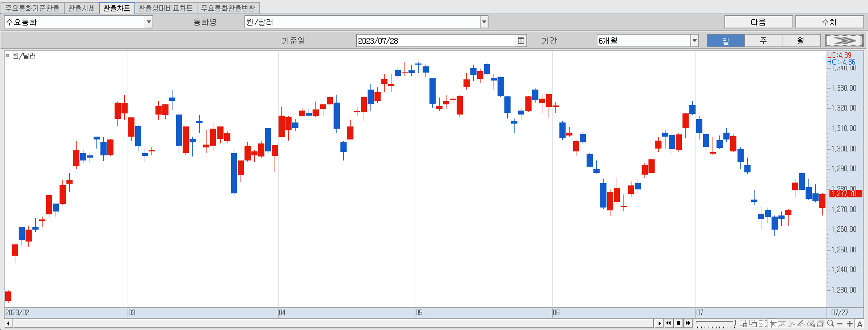
Task: Click the 원/달러 chart legend label
Action: 24,56
